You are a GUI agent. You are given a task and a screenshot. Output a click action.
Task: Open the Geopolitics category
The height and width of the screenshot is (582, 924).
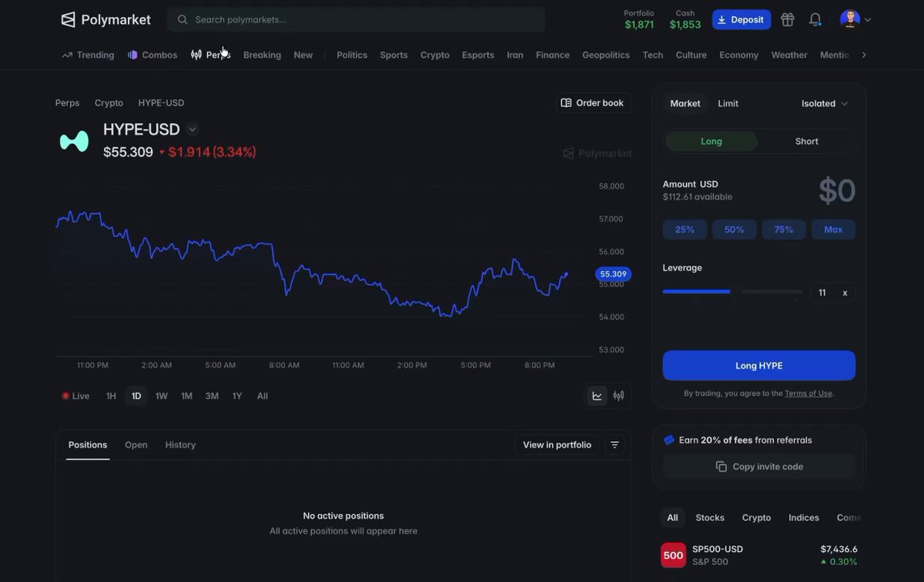tap(606, 55)
